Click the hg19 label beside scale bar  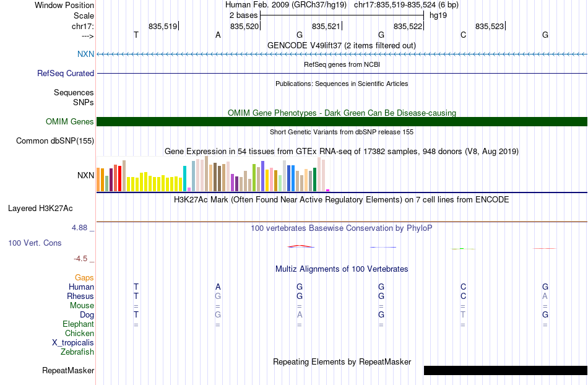click(x=438, y=15)
